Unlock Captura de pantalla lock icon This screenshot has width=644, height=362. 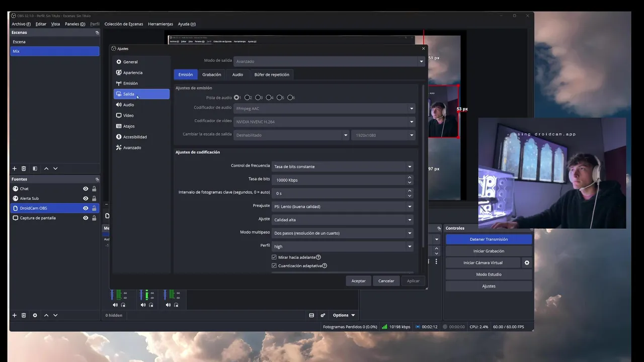pos(94,218)
